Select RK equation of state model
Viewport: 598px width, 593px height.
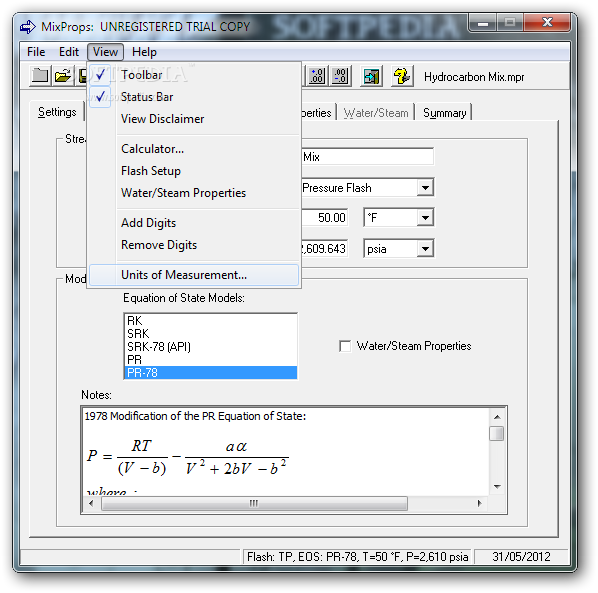pyautogui.click(x=211, y=321)
